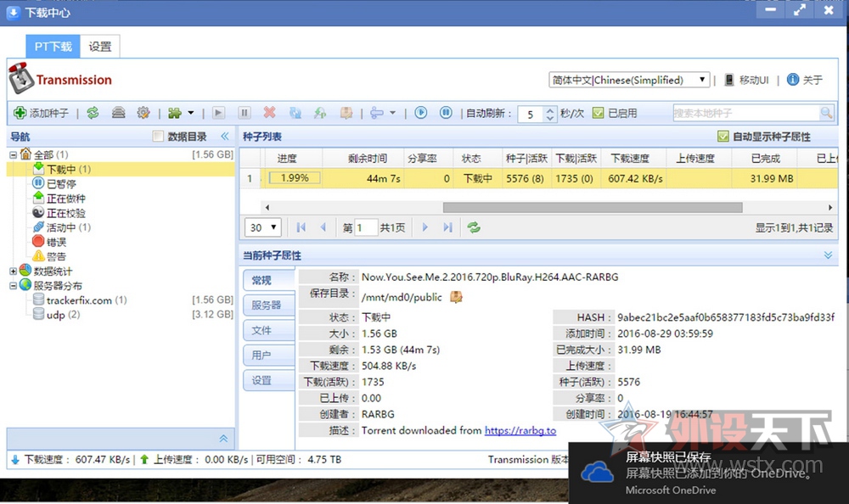Switch to the 设置 top tab
Viewport: 849px width, 504px height.
(x=100, y=47)
